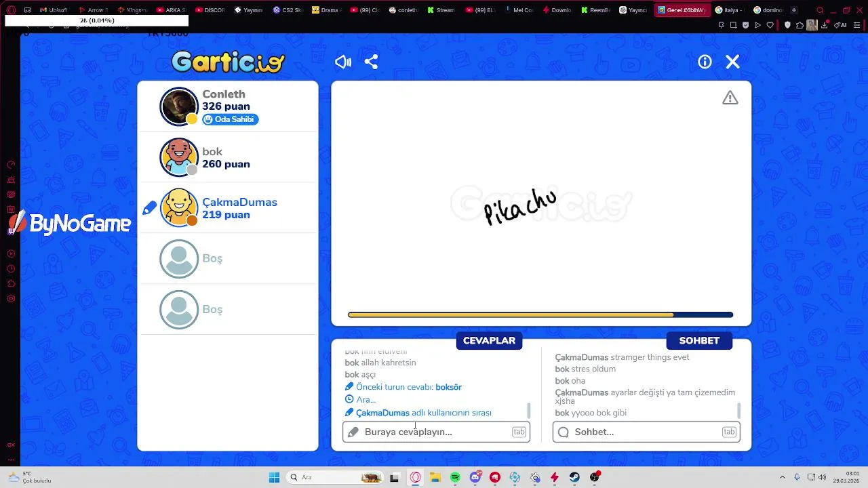The height and width of the screenshot is (488, 868).
Task: Click the browser search tabs magnifier icon
Action: [820, 10]
